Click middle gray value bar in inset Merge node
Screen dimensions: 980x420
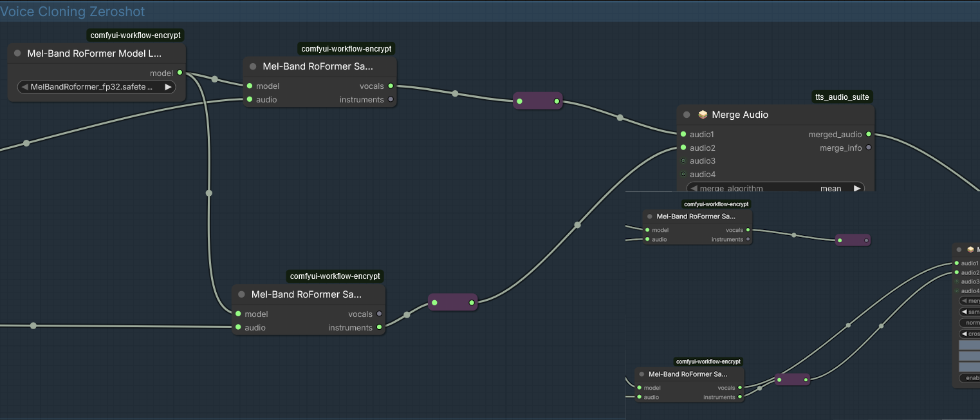pyautogui.click(x=970, y=356)
